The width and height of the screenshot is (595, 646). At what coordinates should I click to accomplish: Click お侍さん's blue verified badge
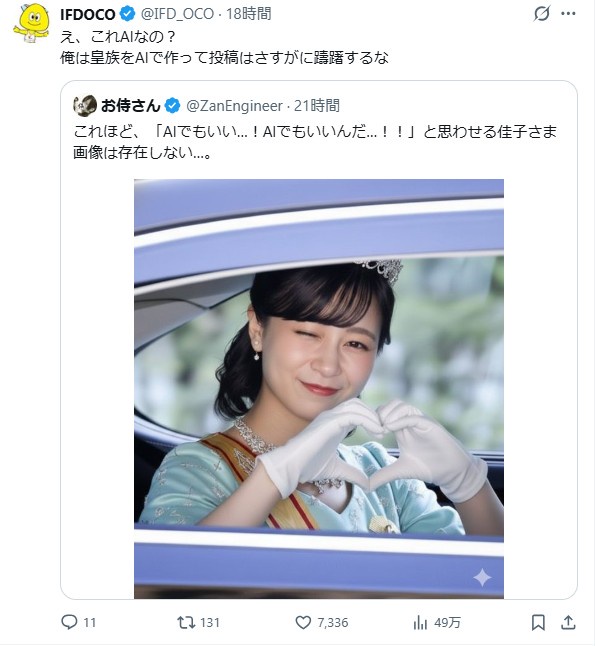click(x=172, y=106)
